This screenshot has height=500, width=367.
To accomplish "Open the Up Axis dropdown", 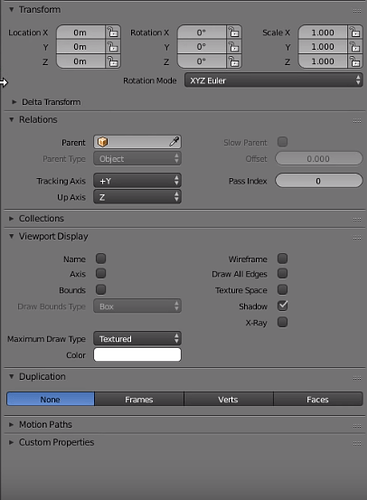I will [137, 197].
